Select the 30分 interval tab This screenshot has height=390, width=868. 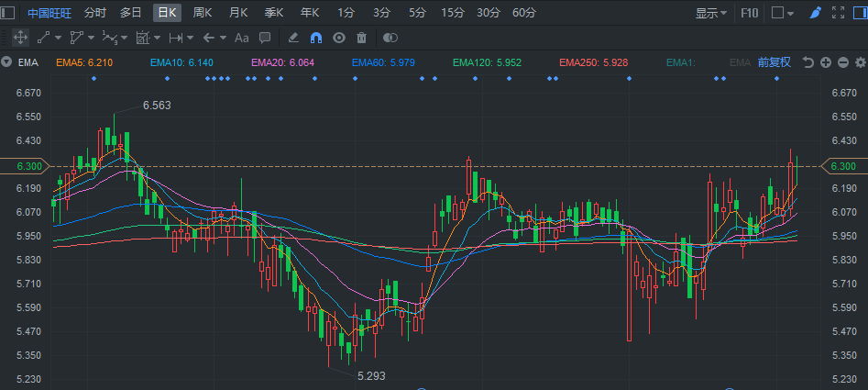[489, 13]
